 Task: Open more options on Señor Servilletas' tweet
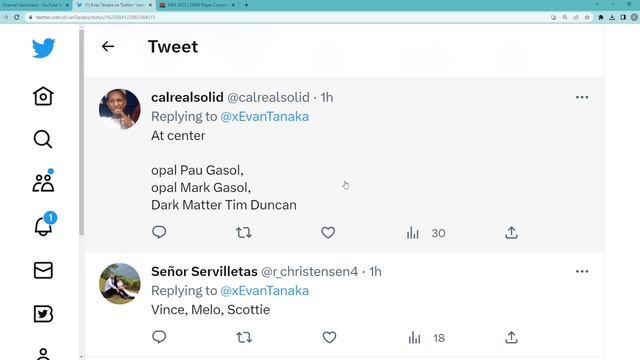[x=582, y=271]
